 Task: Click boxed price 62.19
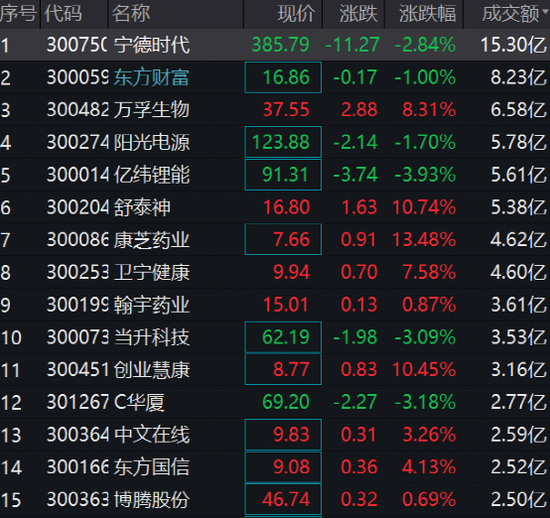coord(283,337)
